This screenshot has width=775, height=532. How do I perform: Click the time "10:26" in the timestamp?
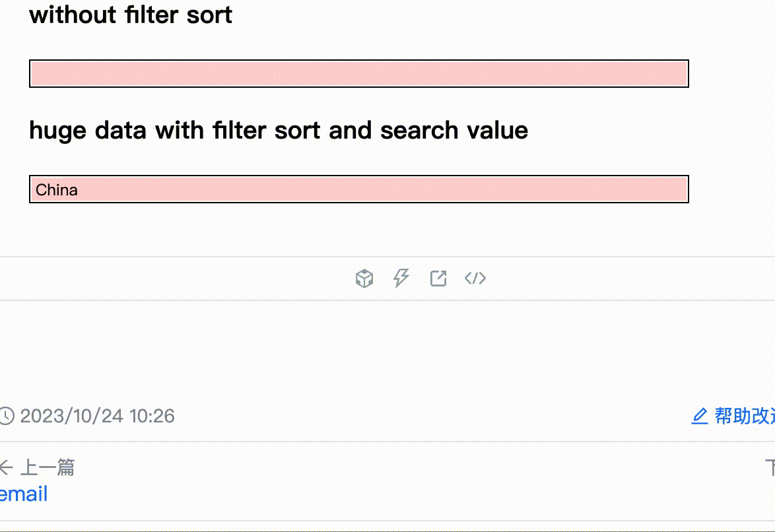tap(152, 416)
